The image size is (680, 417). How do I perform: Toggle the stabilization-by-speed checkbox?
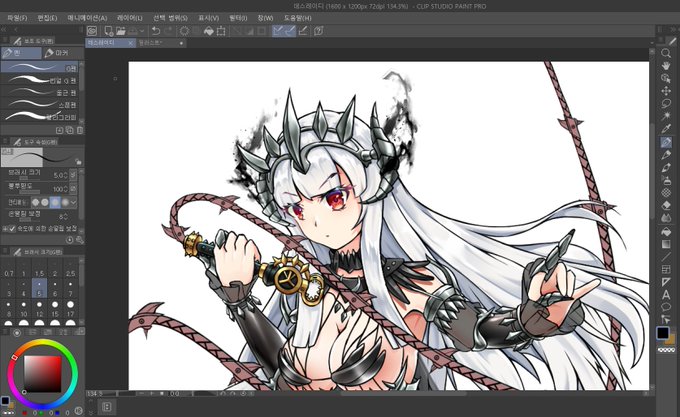12,228
